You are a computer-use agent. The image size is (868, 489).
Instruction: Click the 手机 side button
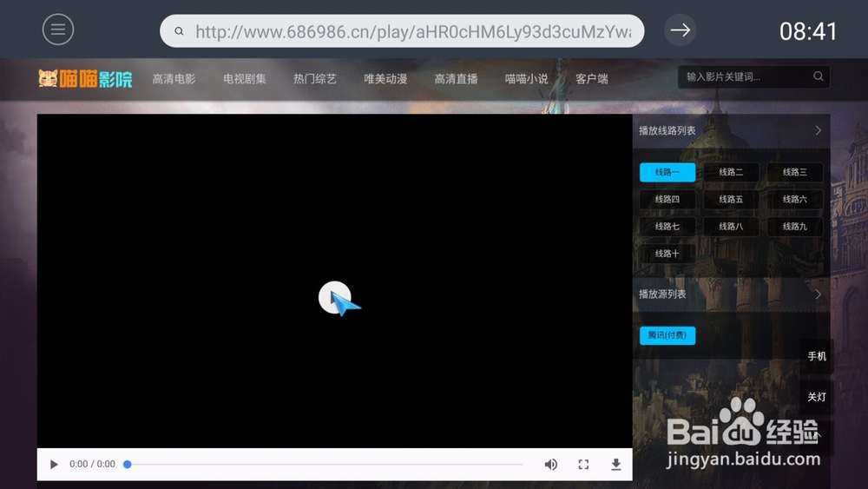tap(817, 356)
